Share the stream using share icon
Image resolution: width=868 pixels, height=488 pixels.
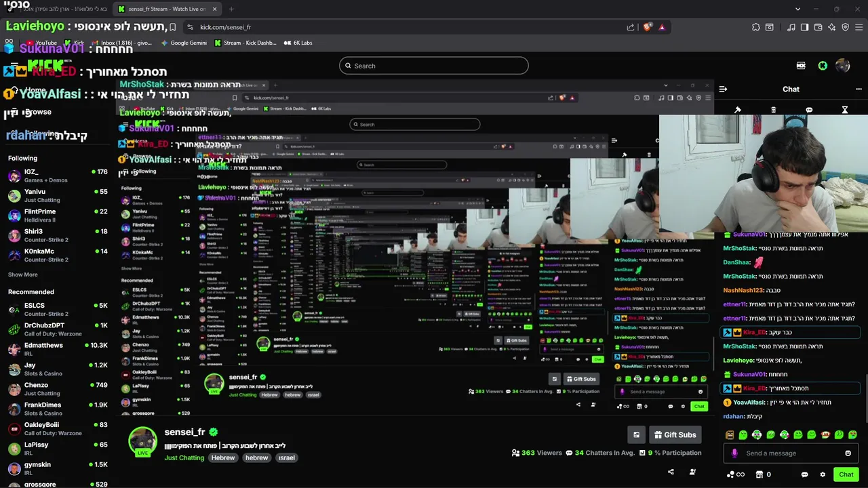coord(671,472)
